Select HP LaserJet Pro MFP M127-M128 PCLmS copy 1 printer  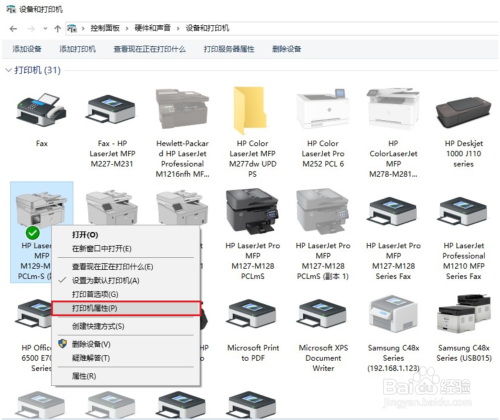[323, 211]
